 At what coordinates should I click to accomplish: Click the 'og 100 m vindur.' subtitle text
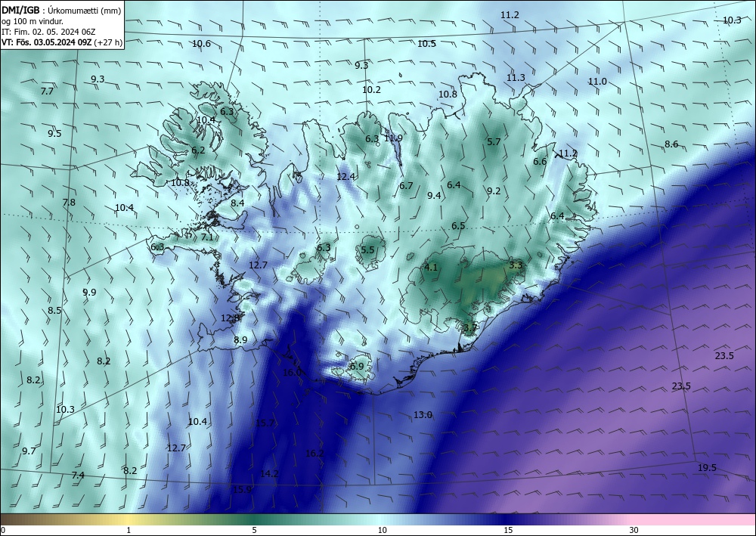32,20
